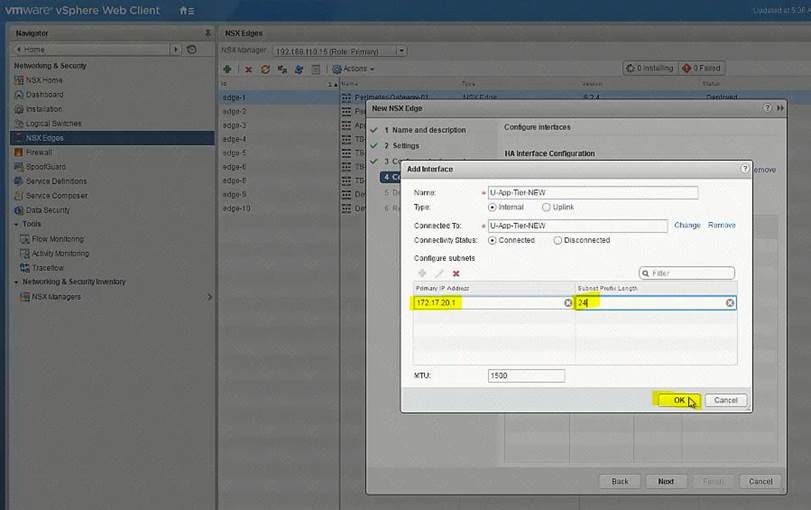Open Service Composer in the navigator

(59, 196)
